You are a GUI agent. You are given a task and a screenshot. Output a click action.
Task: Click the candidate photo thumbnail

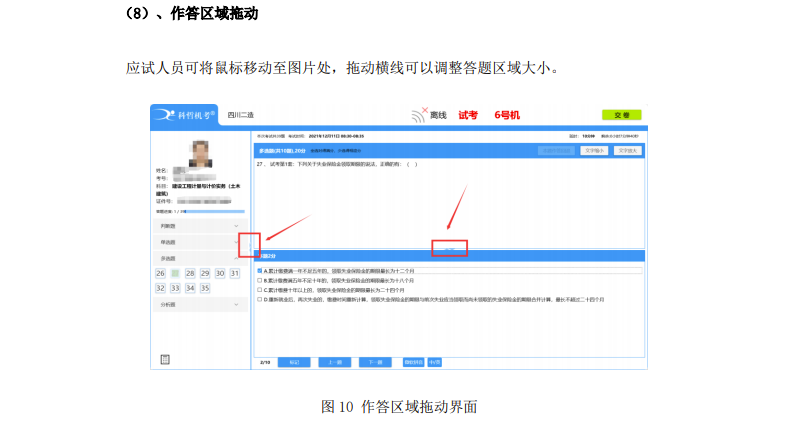point(199,154)
